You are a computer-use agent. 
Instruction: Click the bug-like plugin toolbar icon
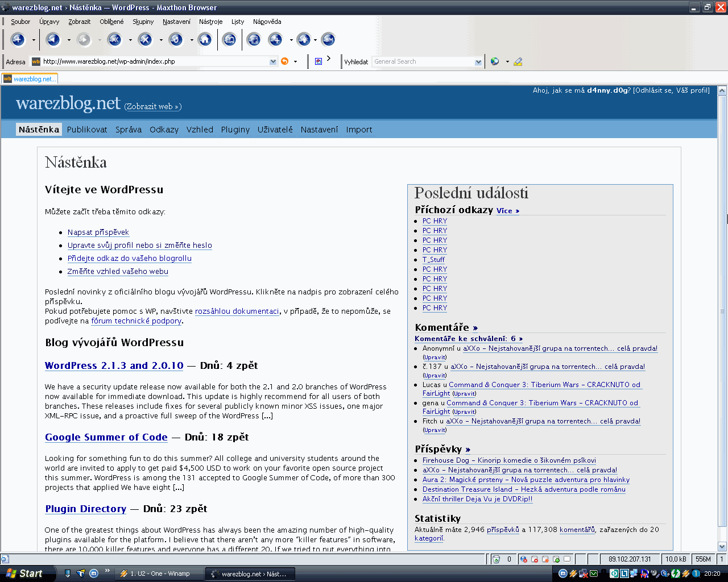304,40
